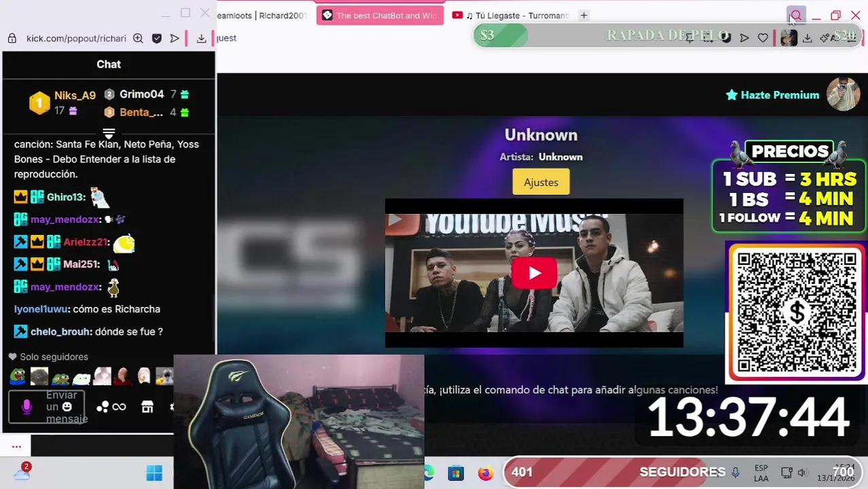Open the weather widget with the 2 badge

point(22,472)
